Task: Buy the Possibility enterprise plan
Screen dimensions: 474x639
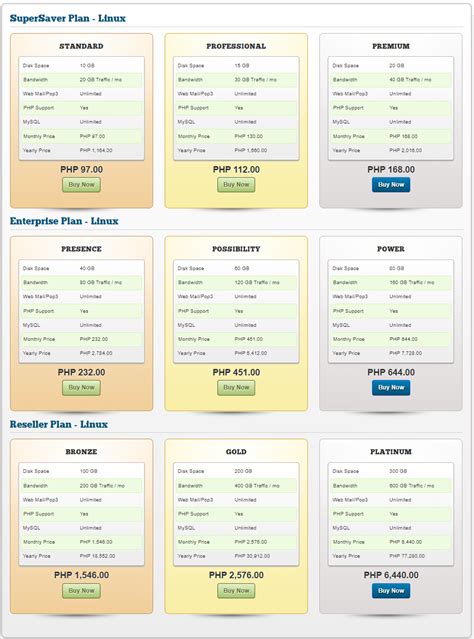Action: pos(236,388)
